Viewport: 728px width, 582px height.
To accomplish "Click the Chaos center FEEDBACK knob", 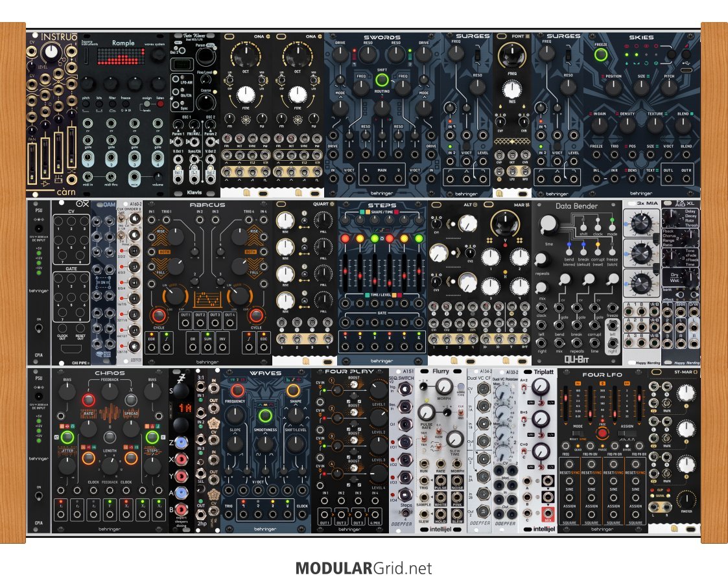I will pos(110,392).
